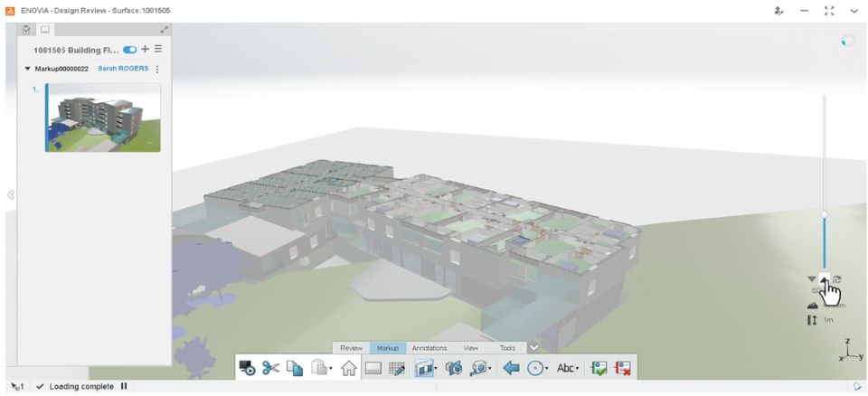Collapse the left panel double chevron
Screen dimensions: 868x396
11,194
